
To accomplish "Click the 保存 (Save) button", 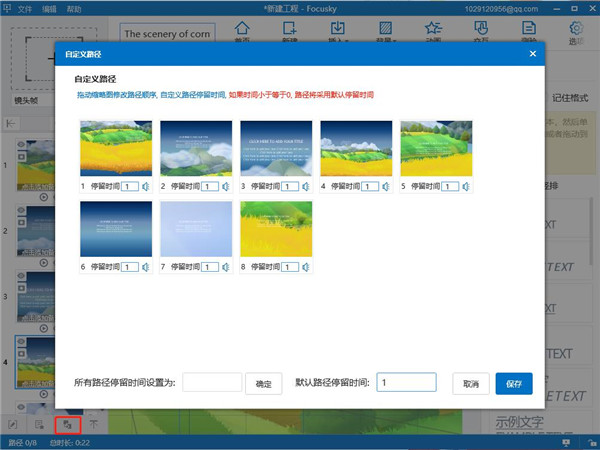I will 514,383.
